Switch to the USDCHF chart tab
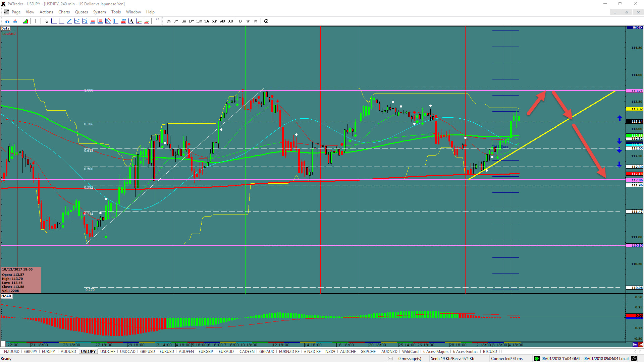This screenshot has width=644, height=362. coord(108,352)
